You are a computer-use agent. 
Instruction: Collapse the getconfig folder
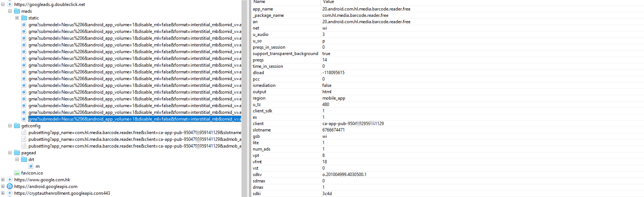pyautogui.click(x=10, y=126)
